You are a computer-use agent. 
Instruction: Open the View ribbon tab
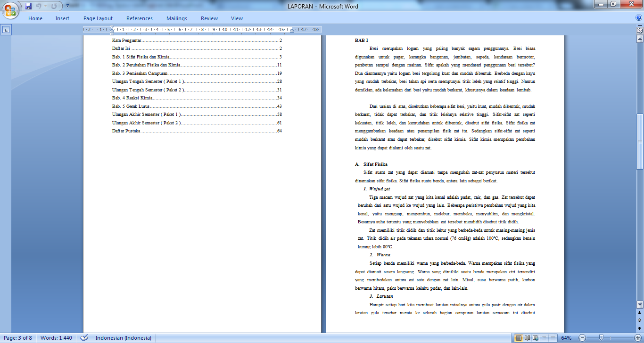(237, 18)
